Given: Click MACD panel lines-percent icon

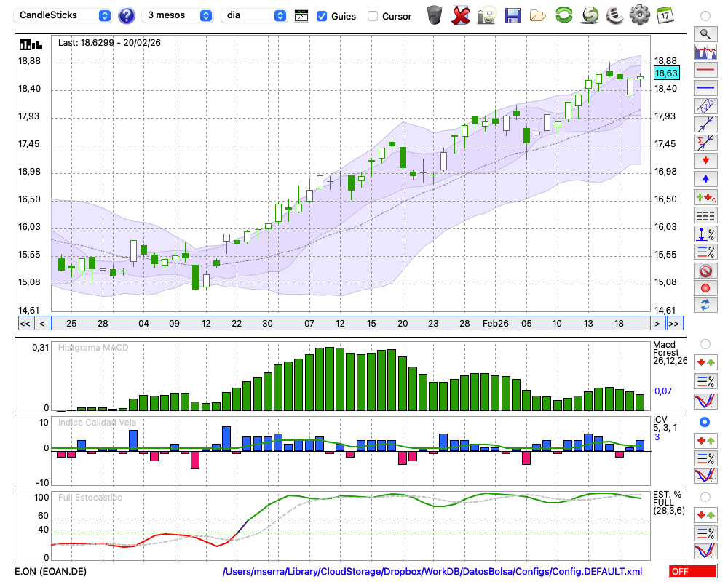Looking at the screenshot, I should (705, 381).
